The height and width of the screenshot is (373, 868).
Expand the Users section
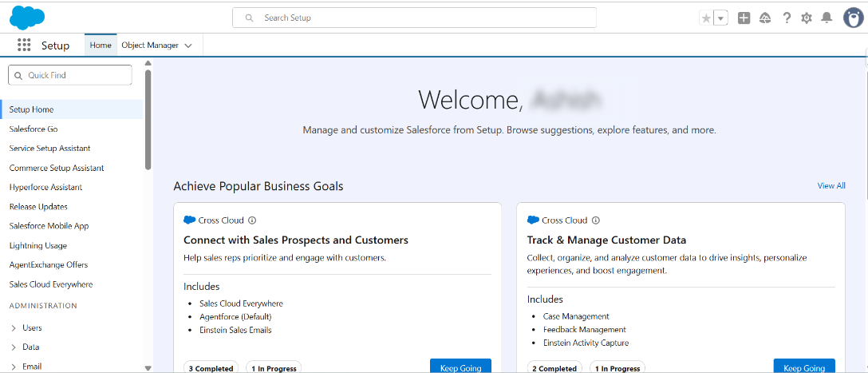(14, 328)
